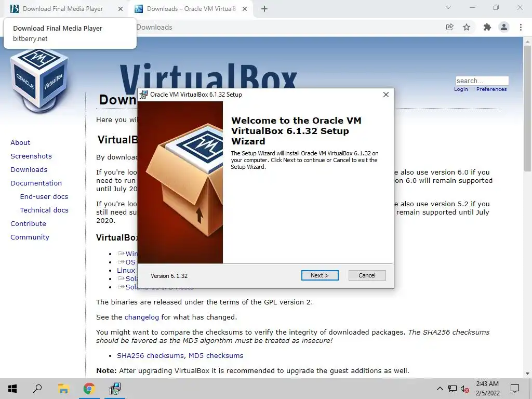The height and width of the screenshot is (399, 532).
Task: Open the Preferences link
Action: coord(491,89)
